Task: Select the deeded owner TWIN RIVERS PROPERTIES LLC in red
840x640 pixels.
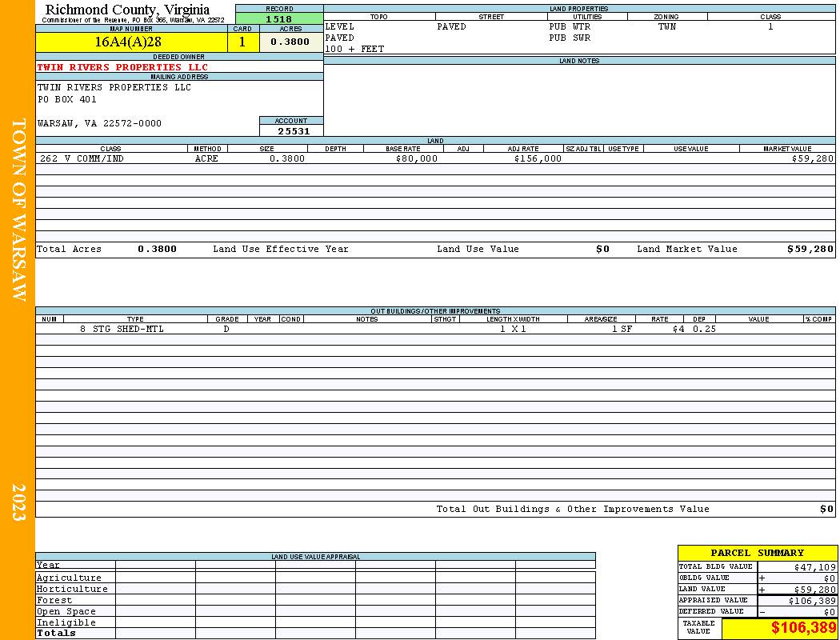Action: pyautogui.click(x=122, y=67)
